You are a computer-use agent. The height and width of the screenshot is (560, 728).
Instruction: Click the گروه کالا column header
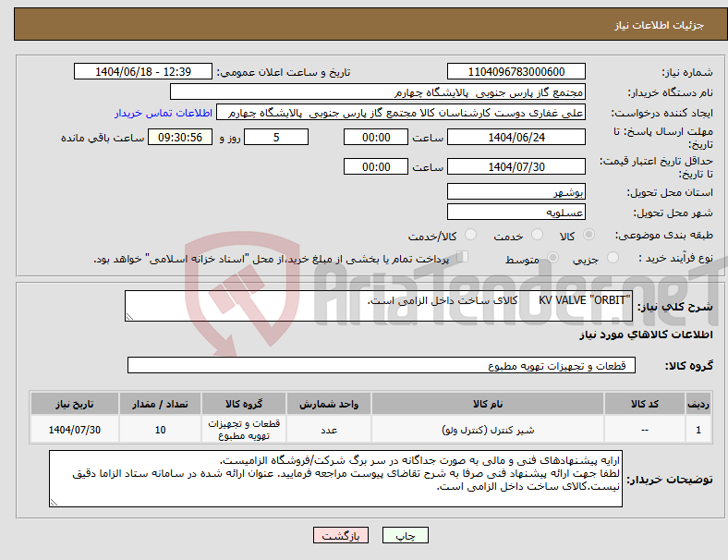[244, 404]
